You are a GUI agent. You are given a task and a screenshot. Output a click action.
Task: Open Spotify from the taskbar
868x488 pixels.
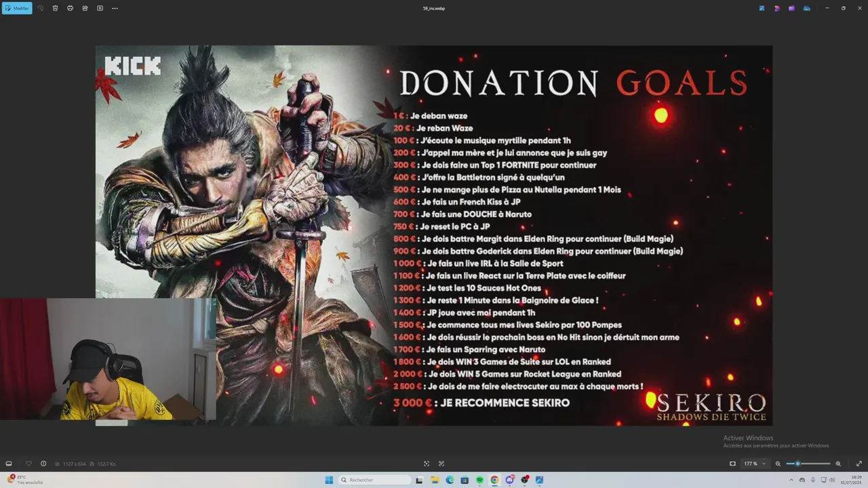click(479, 480)
